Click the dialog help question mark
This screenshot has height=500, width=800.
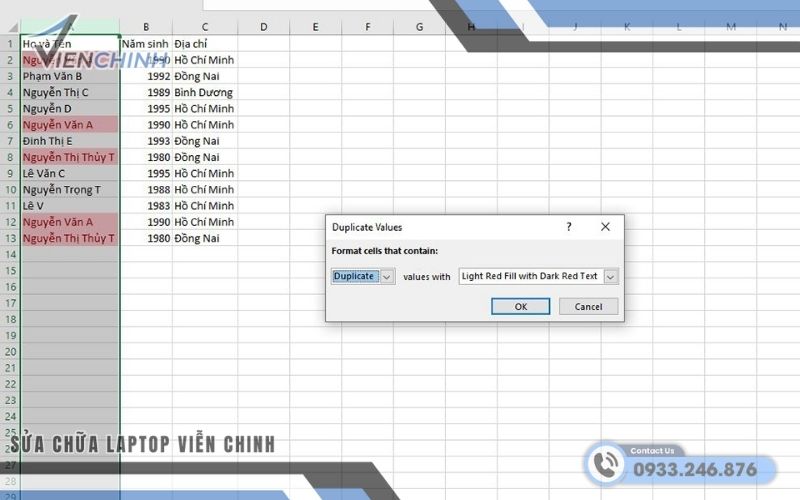point(569,227)
